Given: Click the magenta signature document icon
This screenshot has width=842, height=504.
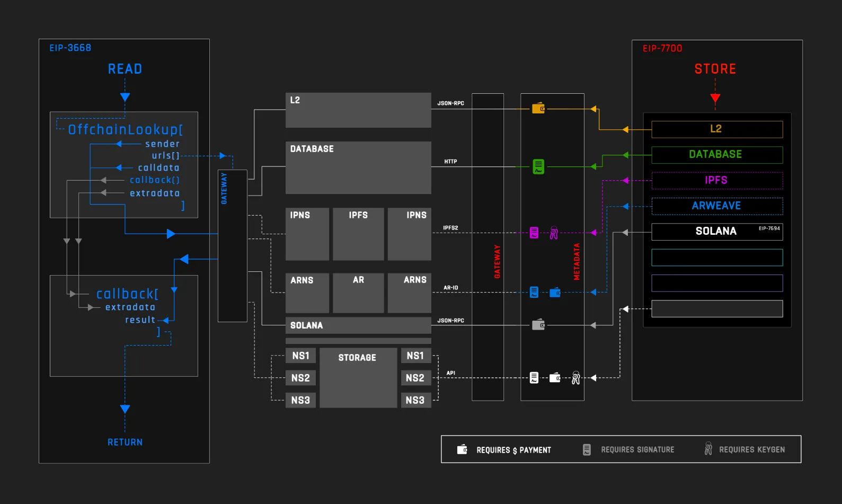Looking at the screenshot, I should tap(534, 233).
